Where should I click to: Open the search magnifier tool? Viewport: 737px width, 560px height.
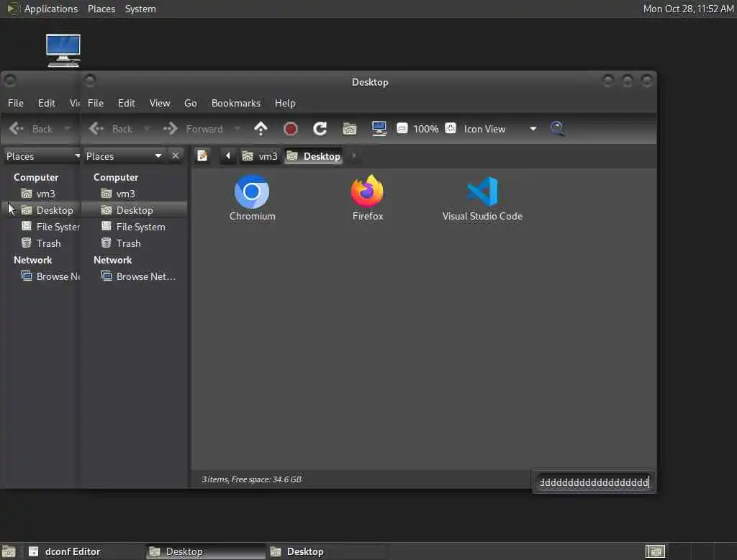point(557,128)
